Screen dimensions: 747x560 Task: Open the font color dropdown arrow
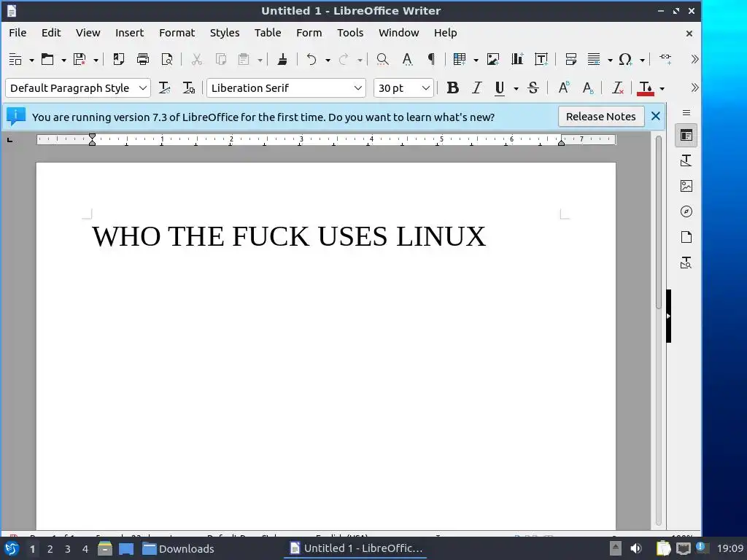coord(662,88)
